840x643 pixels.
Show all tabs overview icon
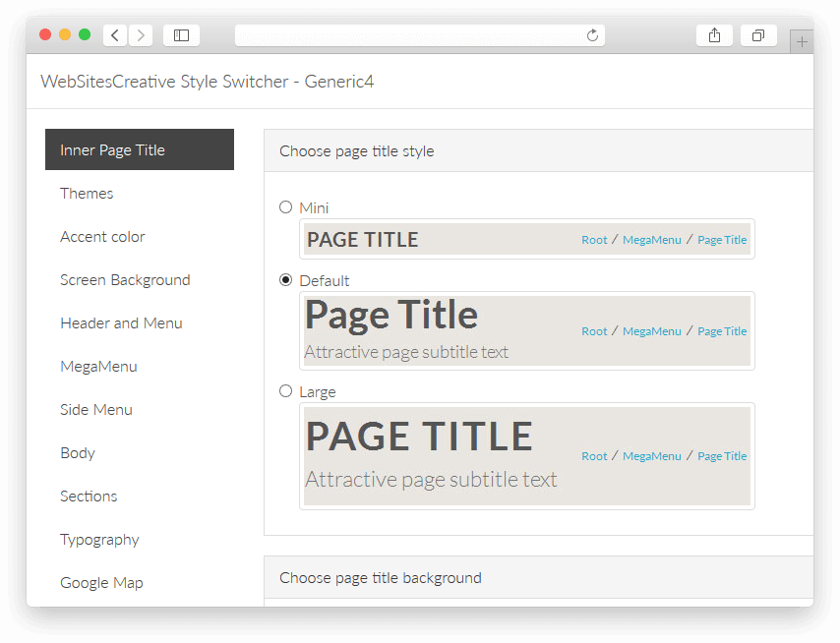(x=758, y=35)
